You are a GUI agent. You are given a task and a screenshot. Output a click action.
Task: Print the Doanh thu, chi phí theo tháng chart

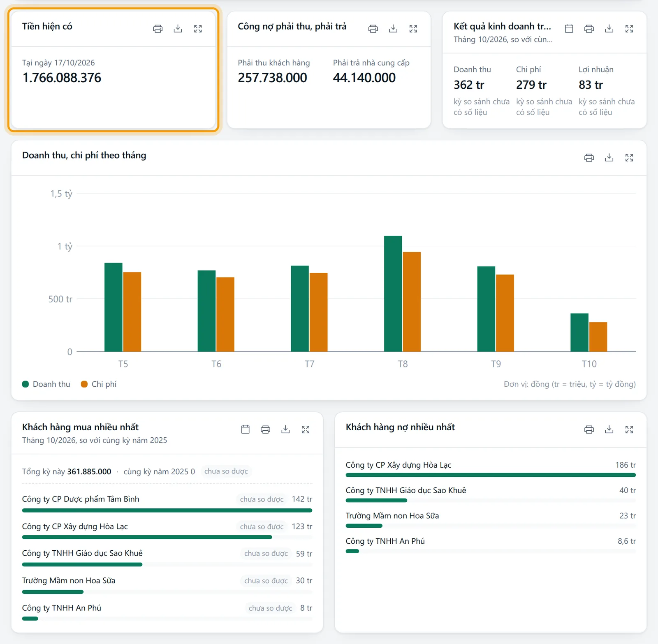pos(589,158)
